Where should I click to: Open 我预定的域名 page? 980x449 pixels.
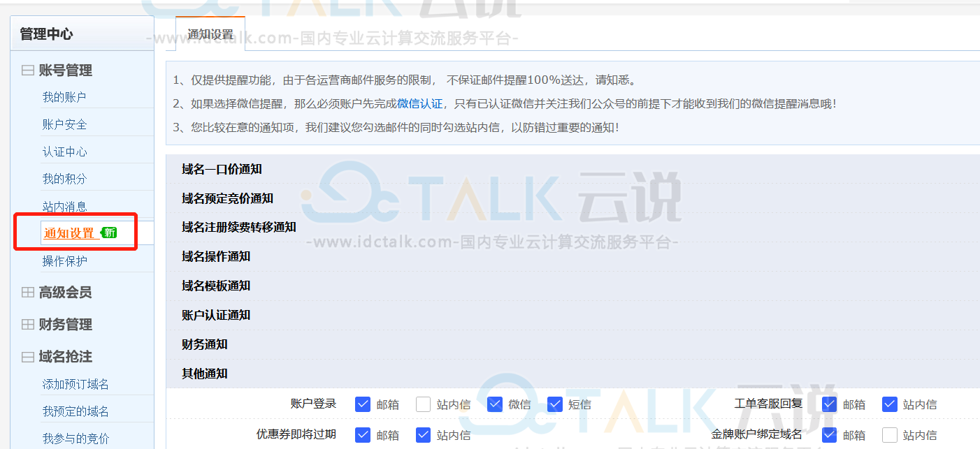tap(75, 411)
